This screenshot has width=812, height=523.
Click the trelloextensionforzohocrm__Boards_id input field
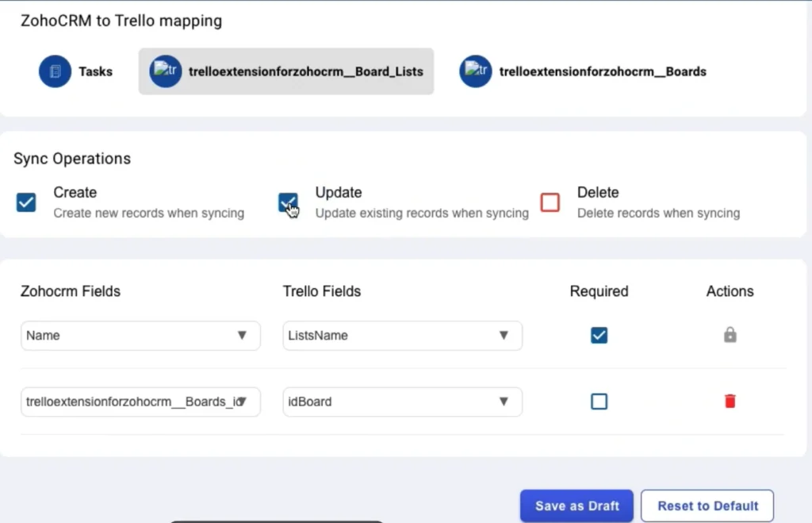(127, 402)
